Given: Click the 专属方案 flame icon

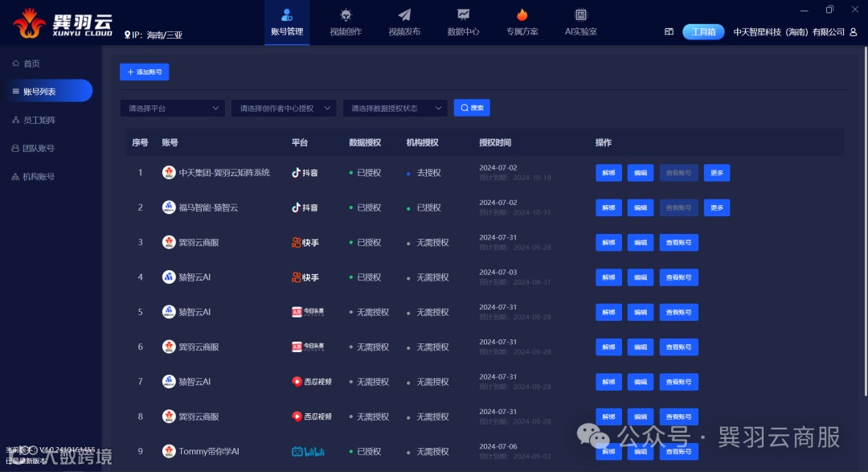Looking at the screenshot, I should (x=522, y=14).
